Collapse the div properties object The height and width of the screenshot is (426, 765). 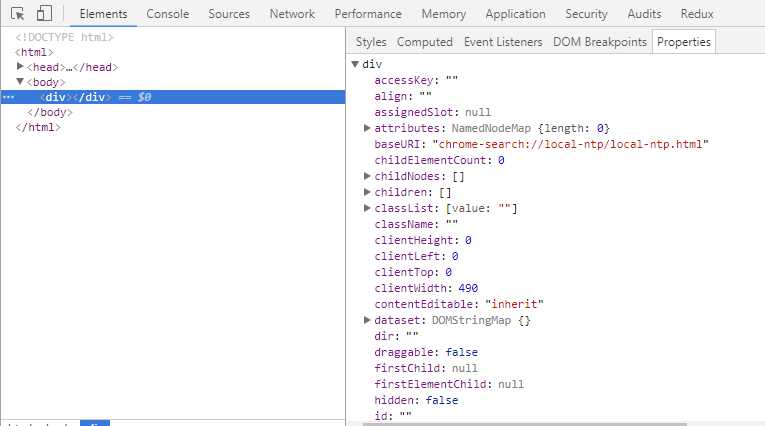355,64
